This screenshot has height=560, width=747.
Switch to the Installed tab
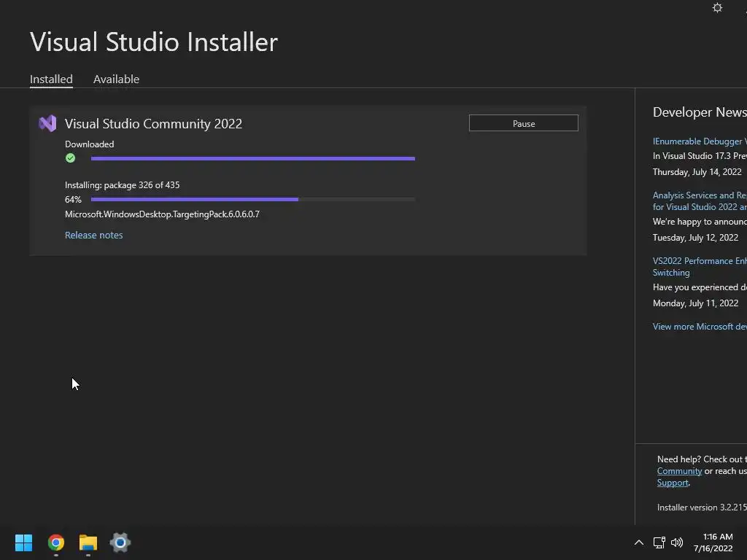[x=51, y=79]
